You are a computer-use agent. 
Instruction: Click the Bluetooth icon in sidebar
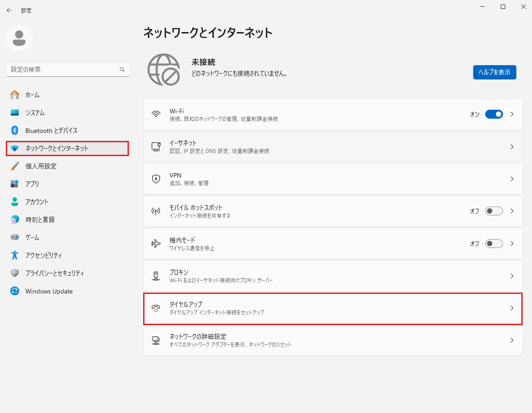tap(15, 130)
